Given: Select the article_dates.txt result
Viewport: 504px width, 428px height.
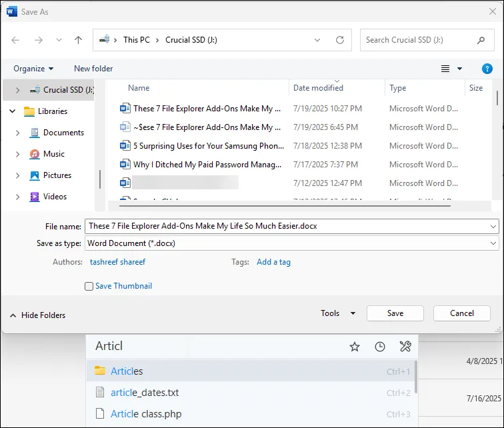Looking at the screenshot, I should click(x=251, y=393).
